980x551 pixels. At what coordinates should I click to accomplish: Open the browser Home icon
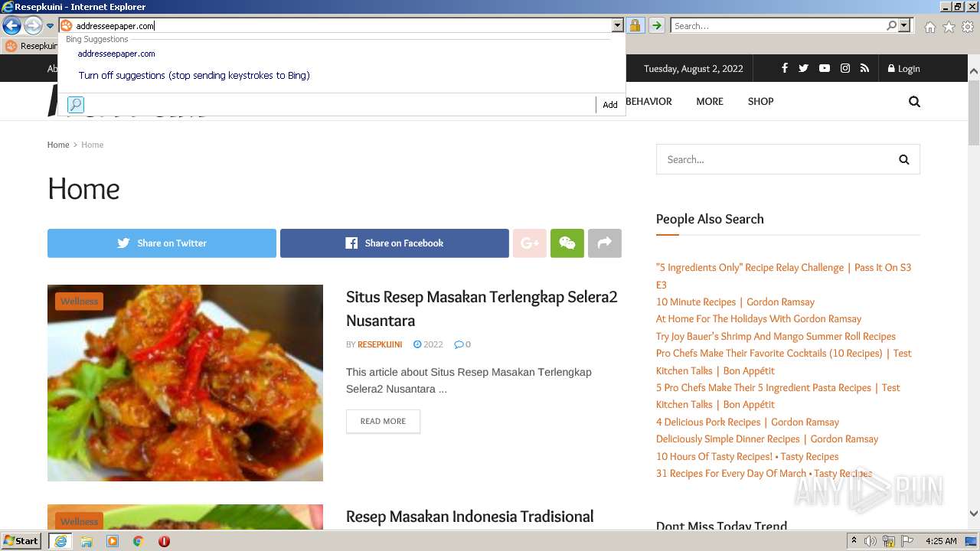click(929, 27)
